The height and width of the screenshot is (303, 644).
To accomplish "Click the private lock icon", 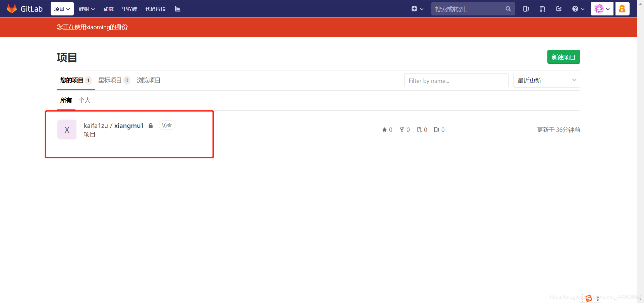I will click(x=151, y=125).
